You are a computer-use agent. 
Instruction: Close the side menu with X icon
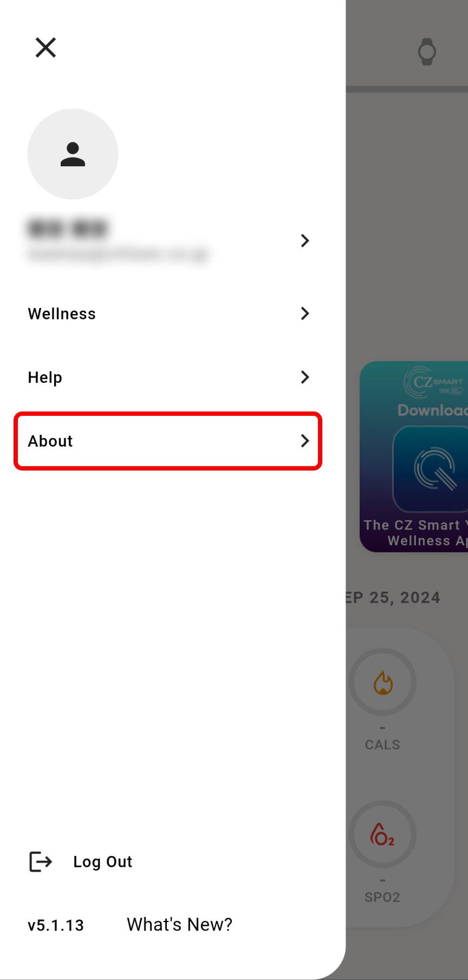pos(45,48)
